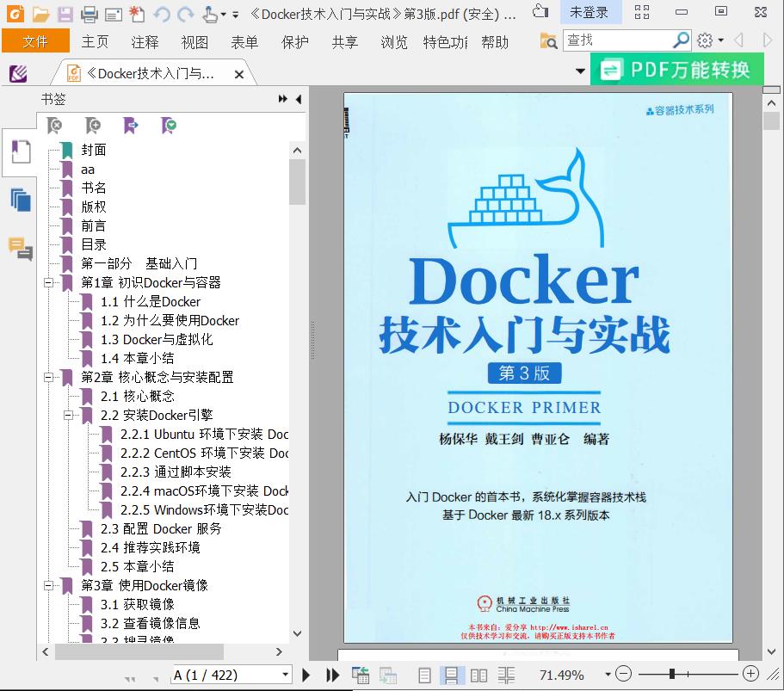Click the zoom slider handle

coord(672,674)
